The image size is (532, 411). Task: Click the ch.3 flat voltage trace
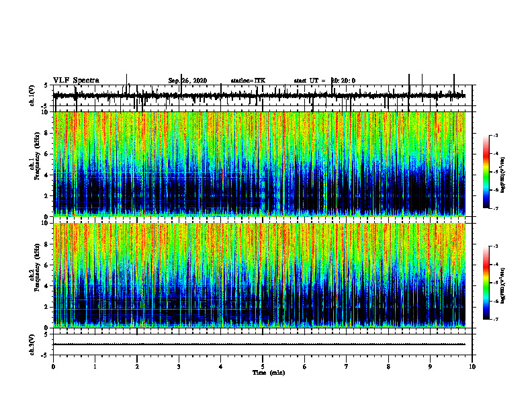(259, 345)
